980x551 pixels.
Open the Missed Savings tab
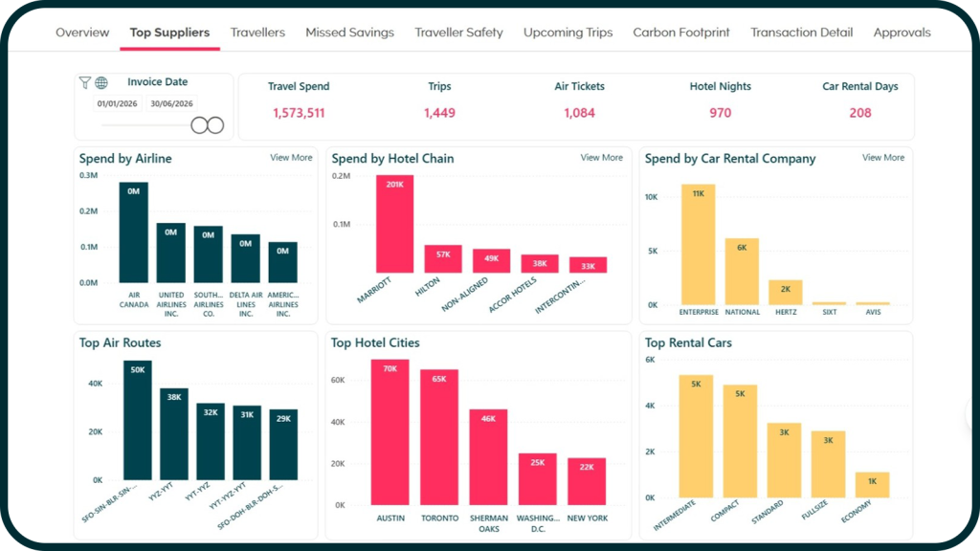350,33
